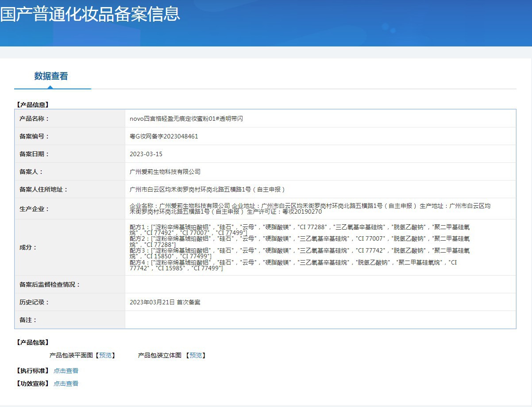
Task: Open 功效宣称 via 点击查看 link
Action: tap(66, 384)
